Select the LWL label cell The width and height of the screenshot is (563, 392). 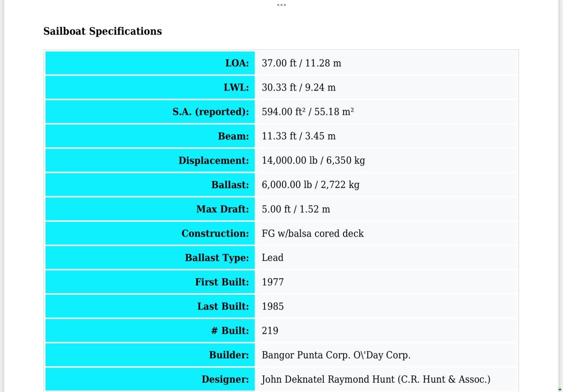pos(150,87)
